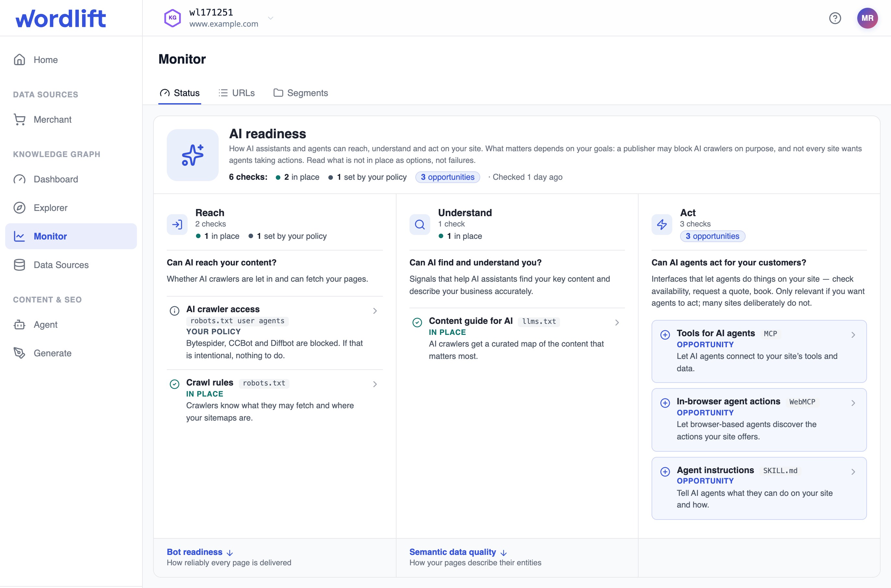Click the Agent robot icon

pos(19,325)
